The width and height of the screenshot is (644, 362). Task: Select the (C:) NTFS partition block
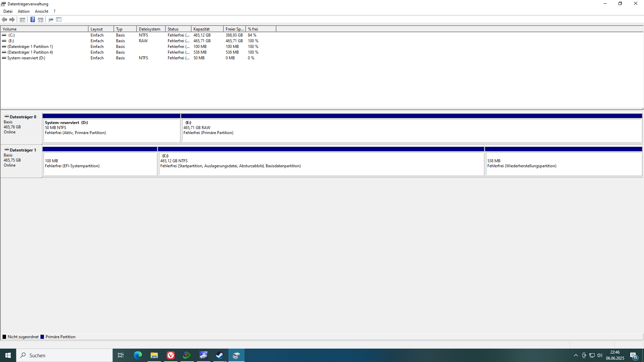pyautogui.click(x=321, y=164)
